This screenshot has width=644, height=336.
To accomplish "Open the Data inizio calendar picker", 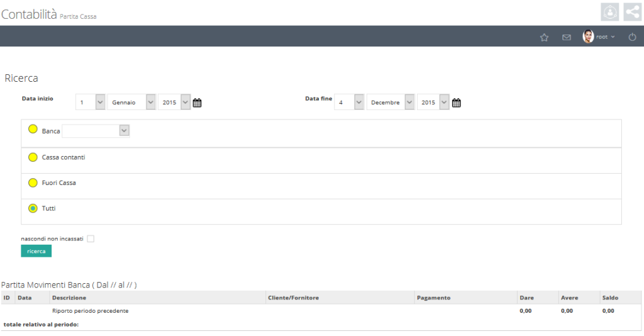I will 197,103.
